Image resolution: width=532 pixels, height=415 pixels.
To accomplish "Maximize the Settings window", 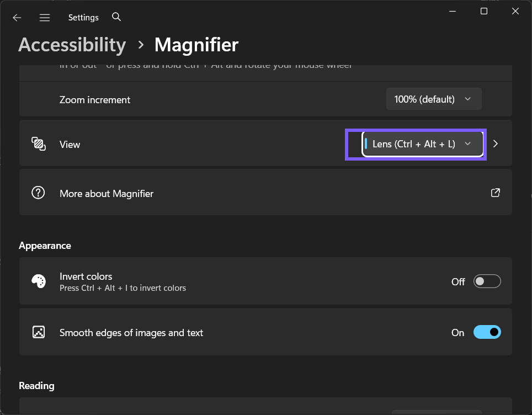I will pos(484,11).
